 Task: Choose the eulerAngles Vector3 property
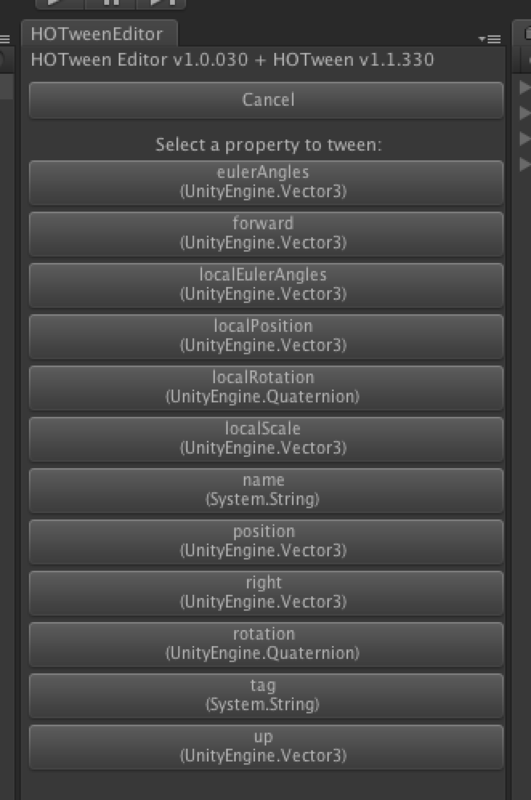tap(266, 182)
